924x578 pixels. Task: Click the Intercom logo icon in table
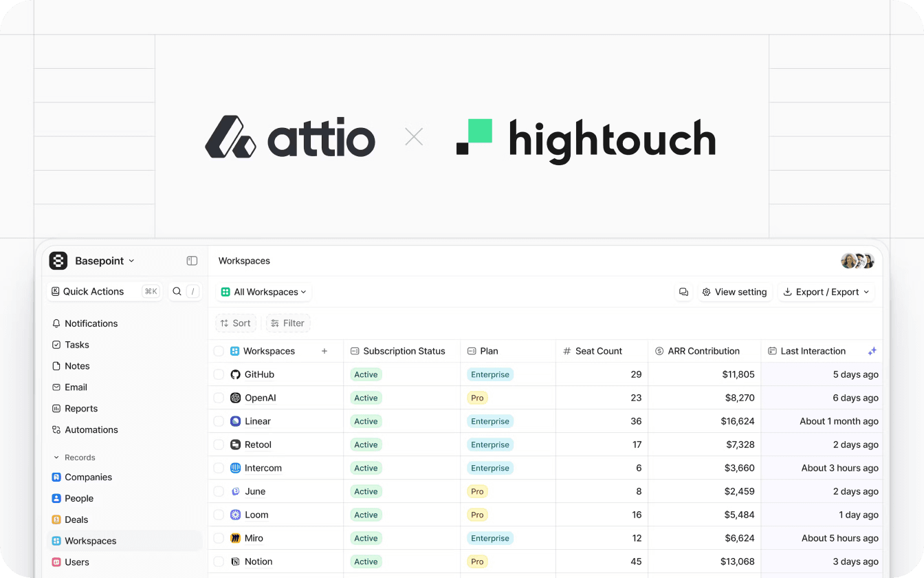[235, 468]
